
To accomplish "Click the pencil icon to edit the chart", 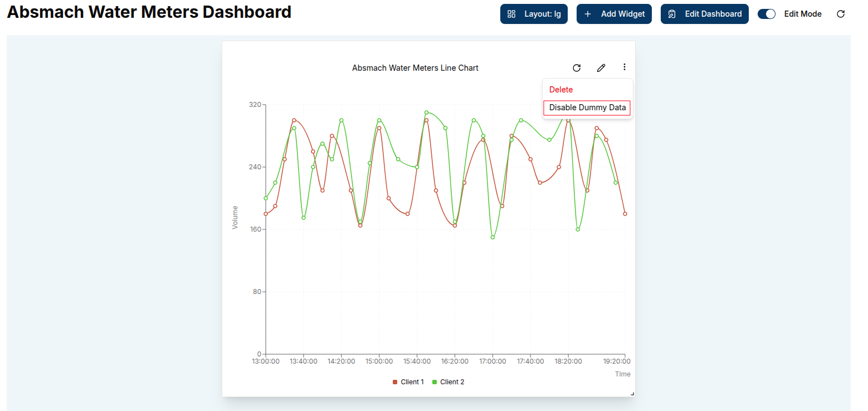I will (601, 68).
